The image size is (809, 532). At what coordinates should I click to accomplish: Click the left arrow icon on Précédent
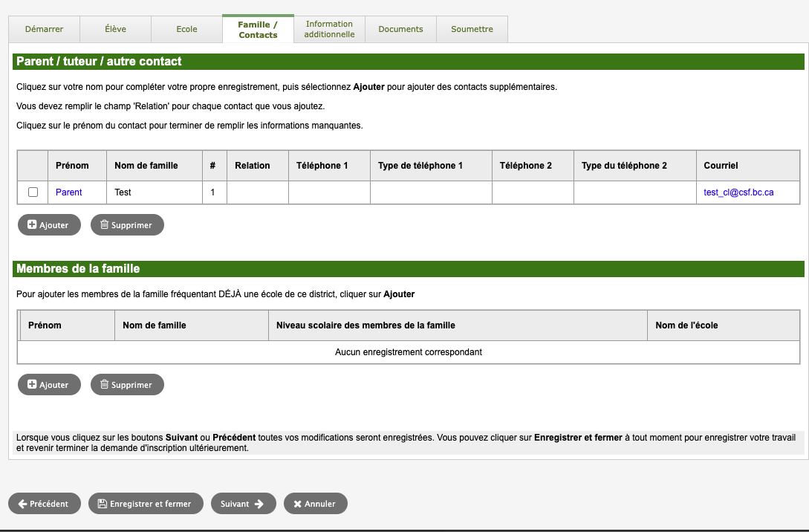click(22, 504)
